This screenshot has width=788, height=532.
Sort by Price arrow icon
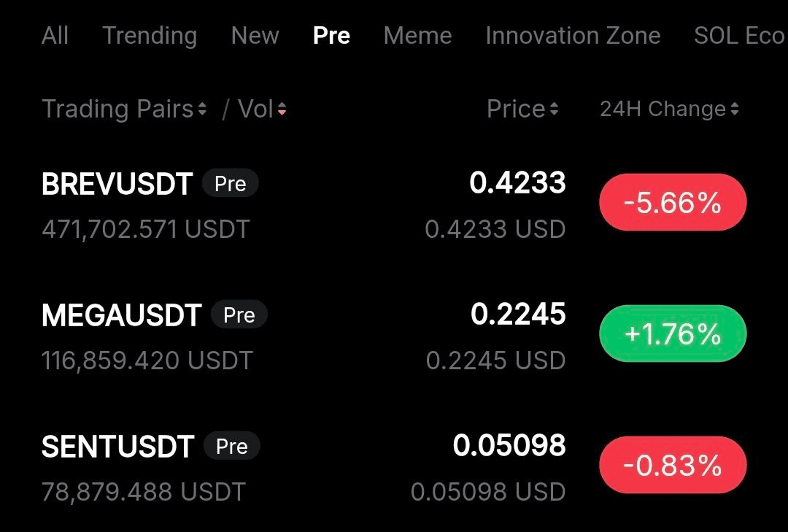click(x=554, y=109)
